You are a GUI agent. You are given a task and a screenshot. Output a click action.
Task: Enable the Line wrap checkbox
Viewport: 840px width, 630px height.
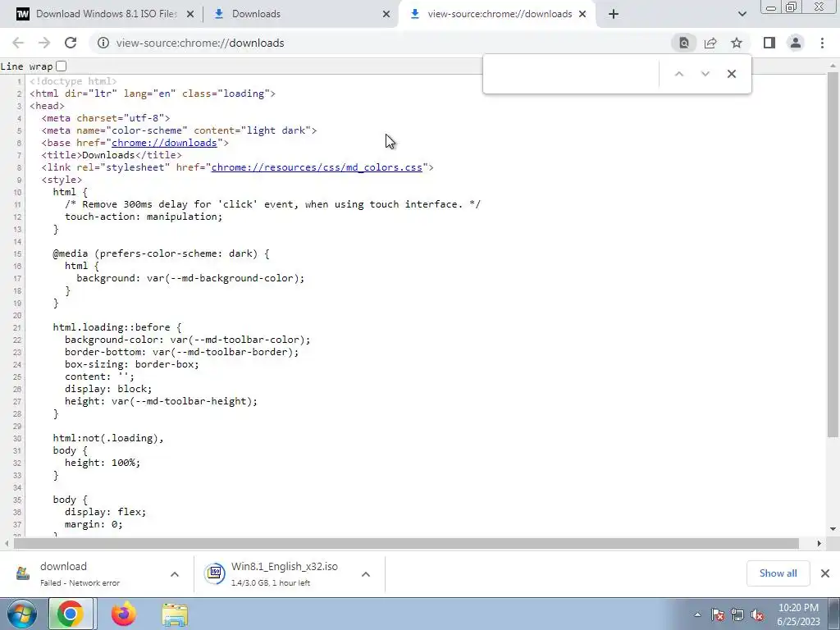[61, 66]
